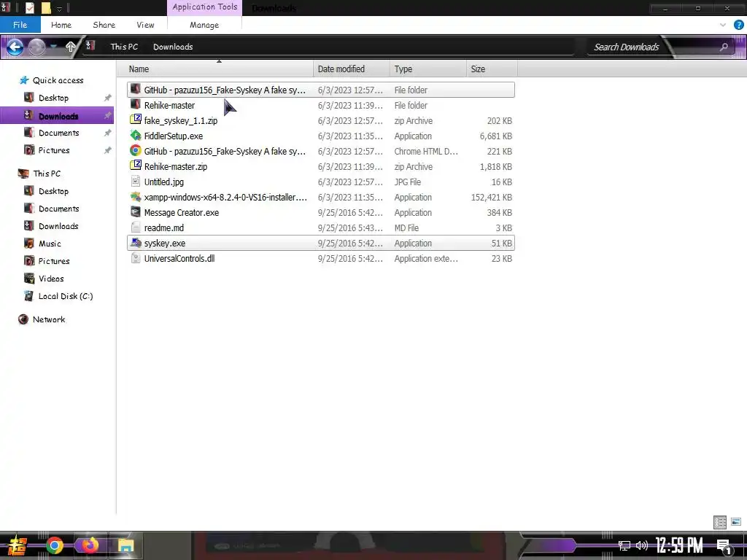Click the Chrome HTML D… type cell
This screenshot has width=747, height=560.
point(426,151)
